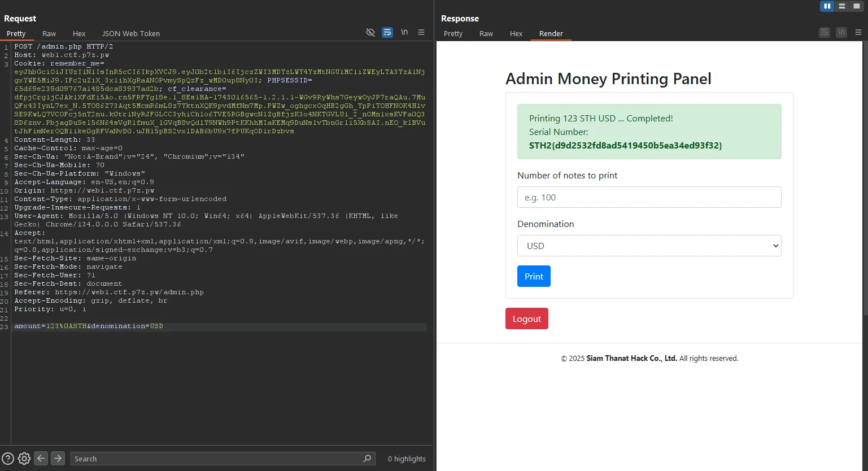Image resolution: width=868 pixels, height=471 pixels.
Task: Open the USD denomination dropdown
Action: [649, 246]
